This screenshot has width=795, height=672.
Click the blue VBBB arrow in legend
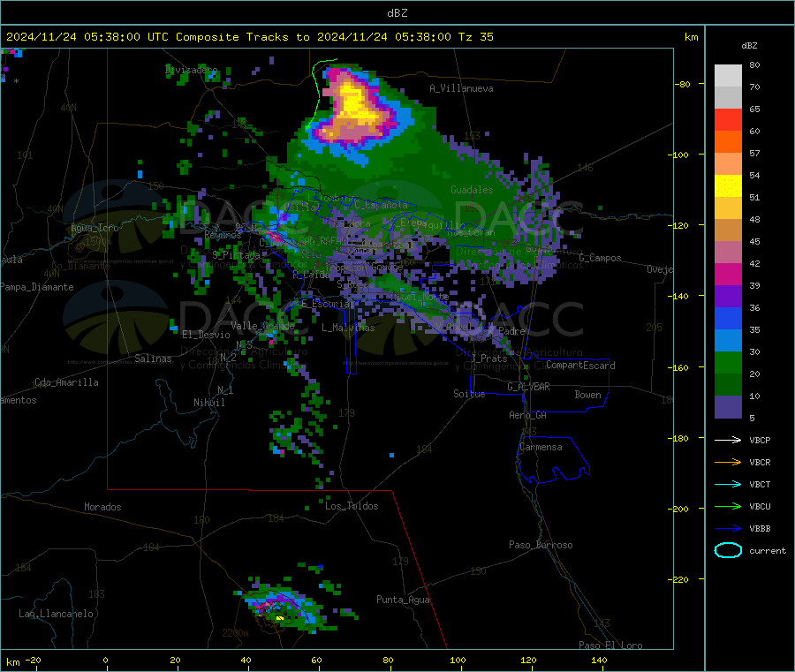click(x=728, y=529)
